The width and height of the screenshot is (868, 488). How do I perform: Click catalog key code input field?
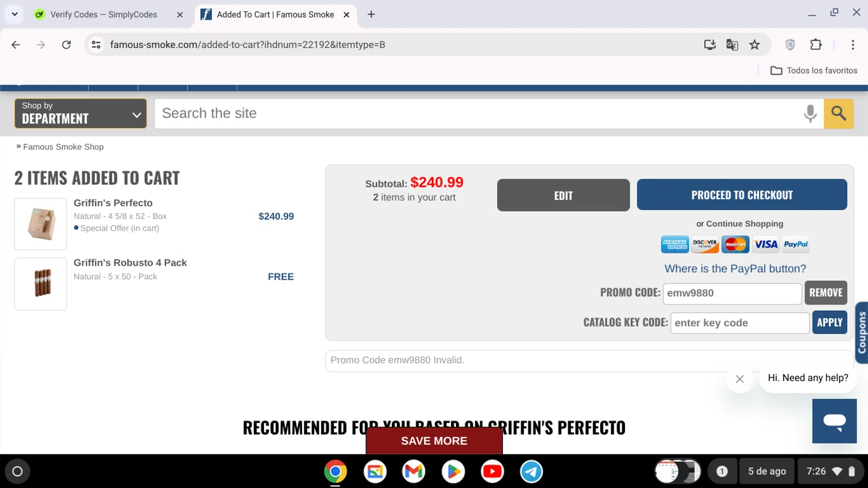coord(740,323)
